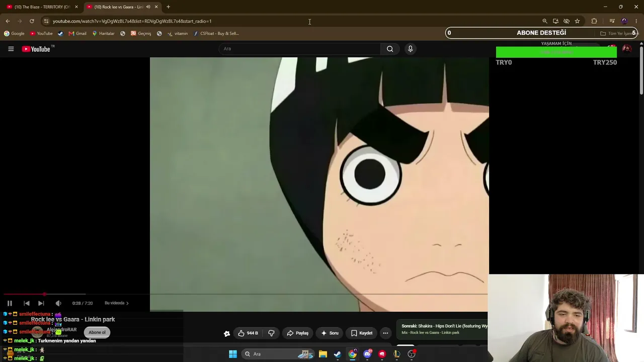Click in the YouTube Ara search field
The width and height of the screenshot is (644, 362).
(300, 49)
